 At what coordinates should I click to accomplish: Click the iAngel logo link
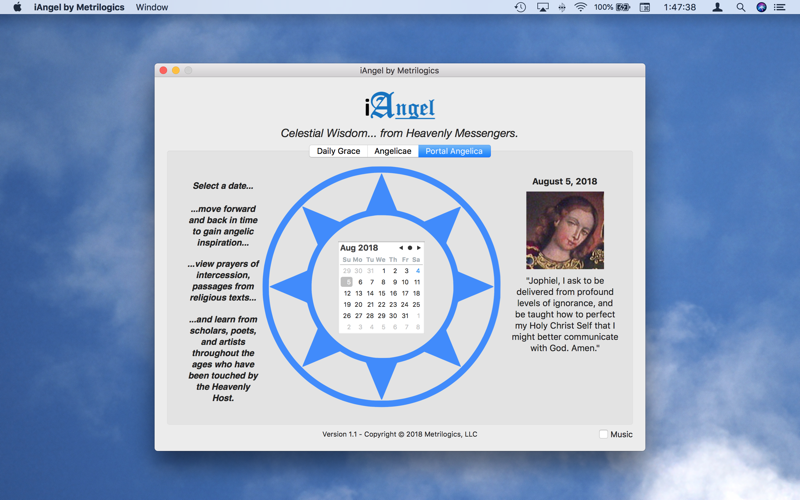pyautogui.click(x=399, y=106)
